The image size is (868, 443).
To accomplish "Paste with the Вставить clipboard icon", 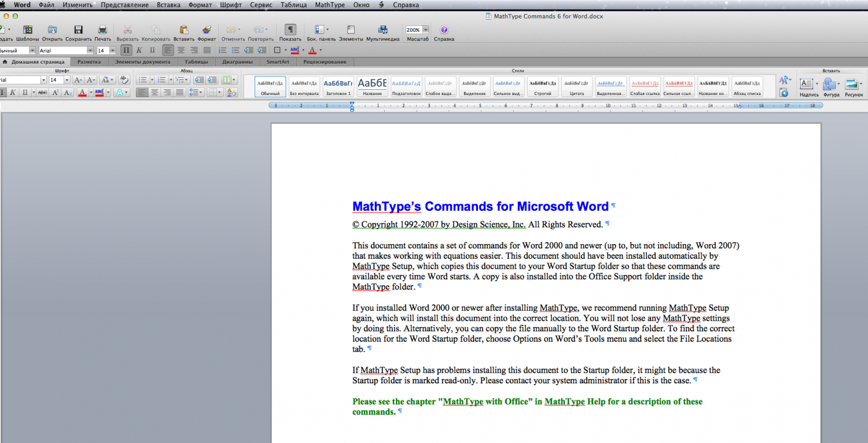I will (183, 30).
